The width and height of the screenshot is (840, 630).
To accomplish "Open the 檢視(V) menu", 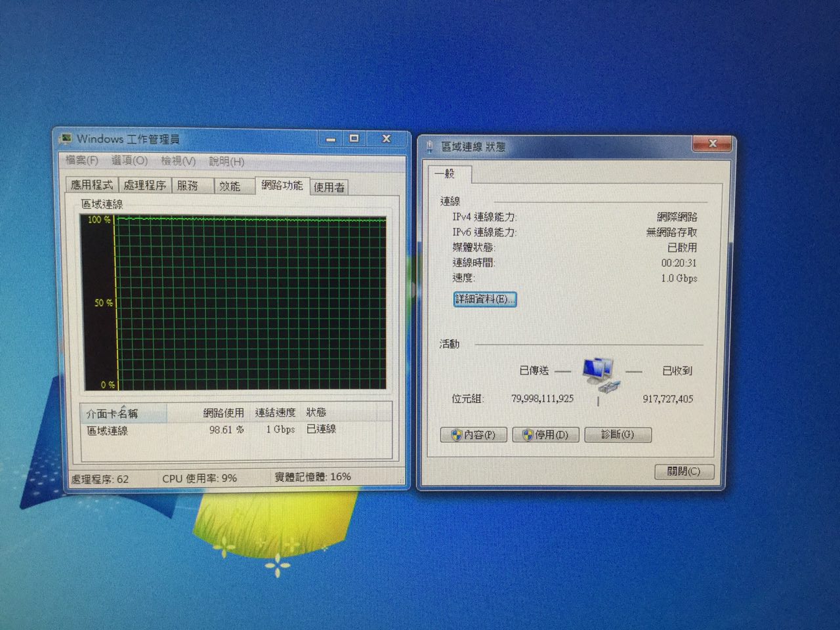I will [178, 161].
